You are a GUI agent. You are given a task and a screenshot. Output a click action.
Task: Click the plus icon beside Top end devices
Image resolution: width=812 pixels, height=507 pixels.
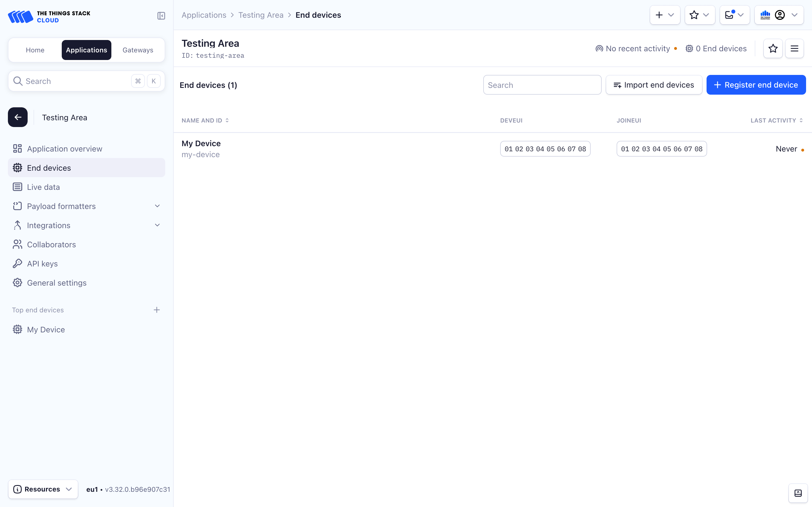157,310
